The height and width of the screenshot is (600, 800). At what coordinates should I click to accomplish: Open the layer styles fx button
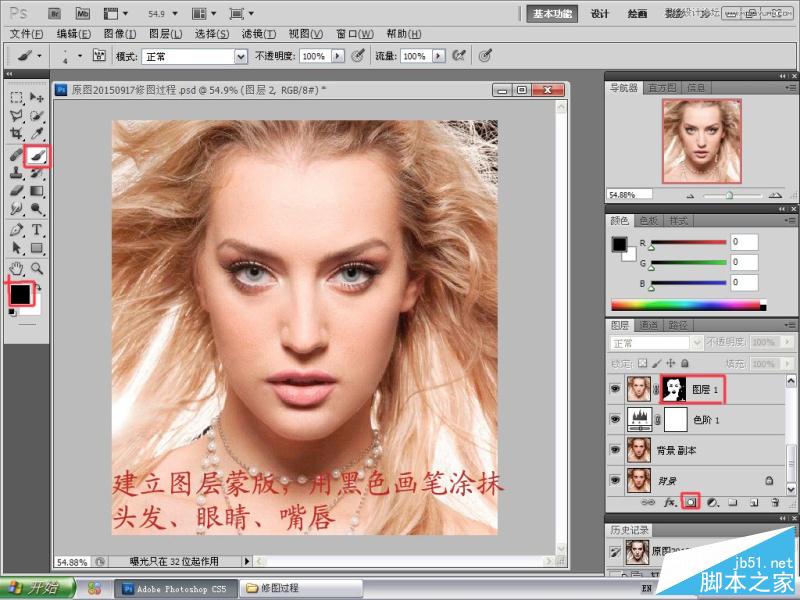[670, 503]
